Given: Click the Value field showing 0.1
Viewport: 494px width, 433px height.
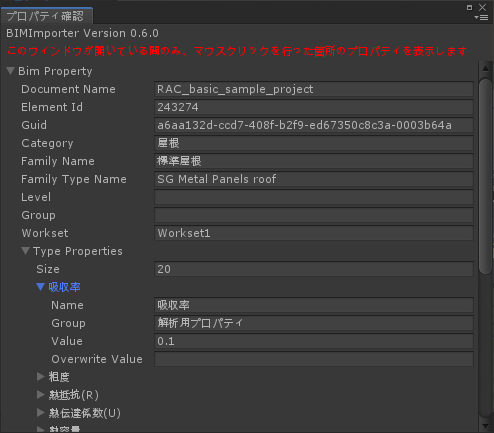Looking at the screenshot, I should click(x=314, y=341).
